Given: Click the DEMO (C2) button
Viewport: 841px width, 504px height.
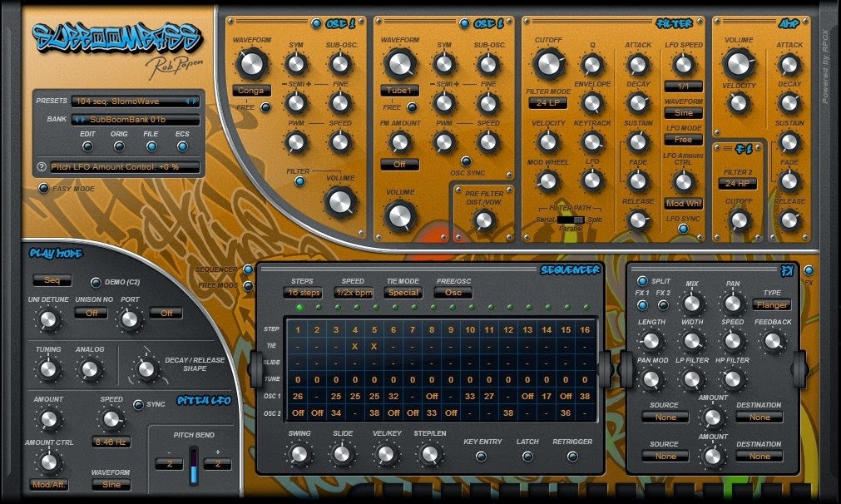Looking at the screenshot, I should click(96, 283).
